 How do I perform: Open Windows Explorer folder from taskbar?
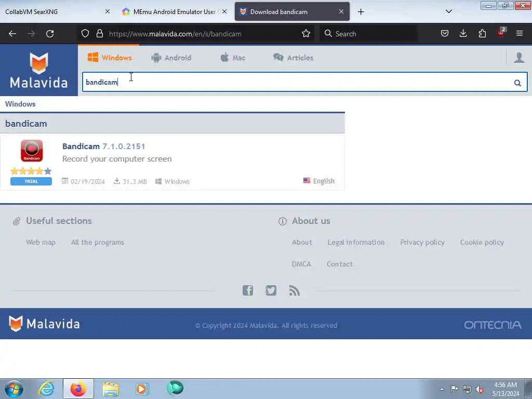(111, 389)
